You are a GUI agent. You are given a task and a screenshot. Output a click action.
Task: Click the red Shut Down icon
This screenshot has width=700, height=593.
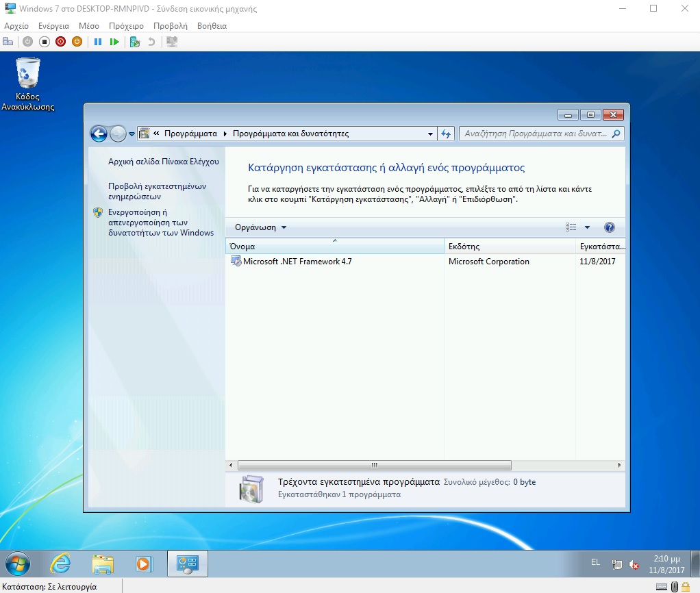pyautogui.click(x=61, y=42)
